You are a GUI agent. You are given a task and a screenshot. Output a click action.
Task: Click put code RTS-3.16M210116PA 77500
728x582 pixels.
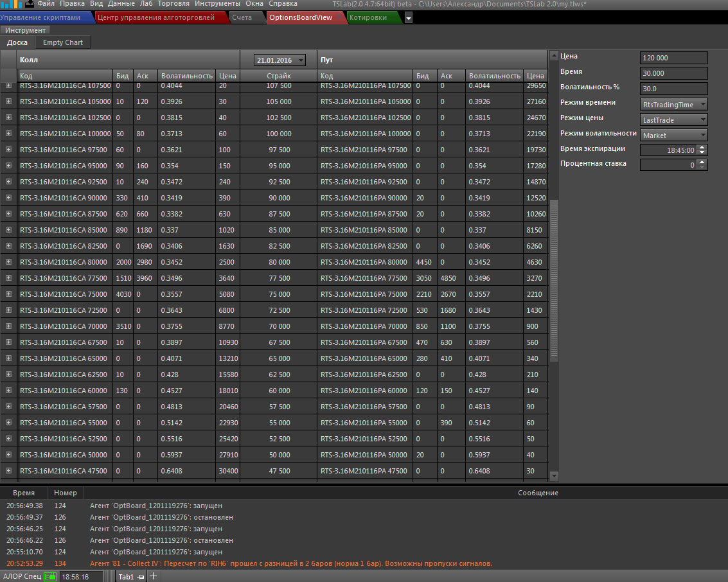pos(364,278)
